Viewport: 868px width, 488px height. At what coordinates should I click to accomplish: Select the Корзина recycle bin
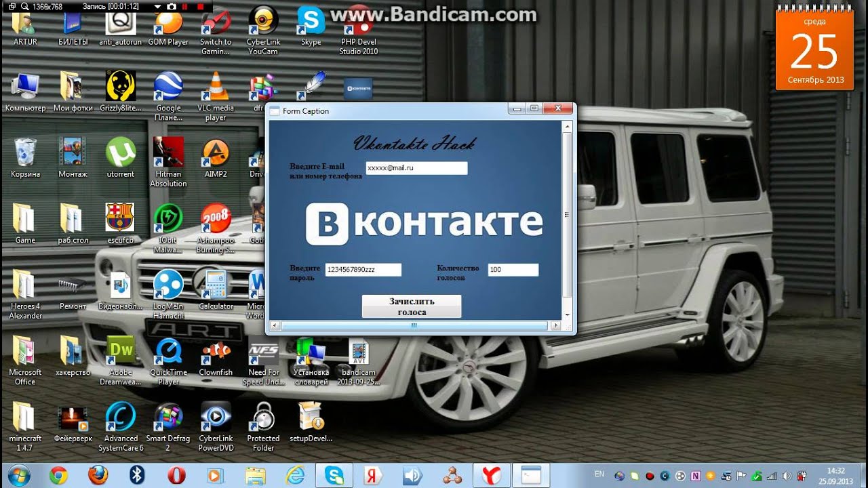(25, 158)
